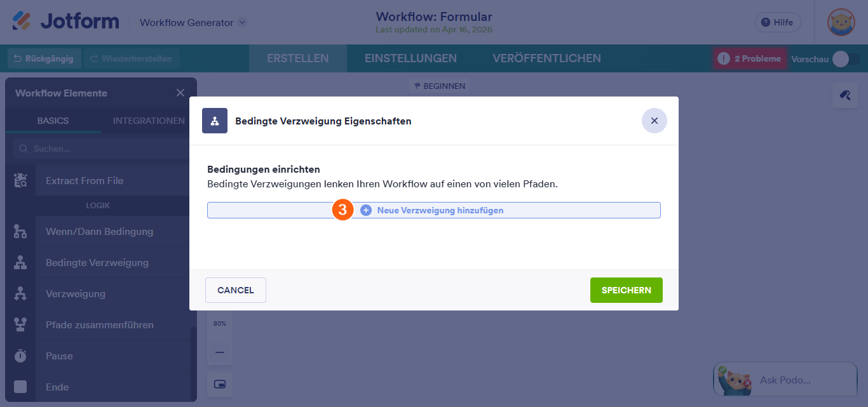Click Rückgängig to undo last change

click(x=43, y=58)
